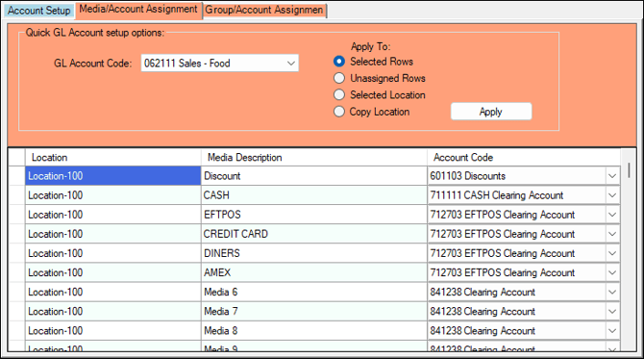Open the GL Account Code dropdown
This screenshot has width=644, height=359.
[291, 64]
